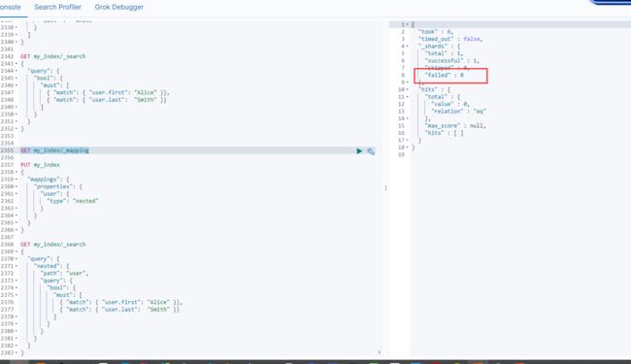Viewport: 631px width, 364px height.
Task: Grab the pane divider handle between editor and output
Action: 385,188
